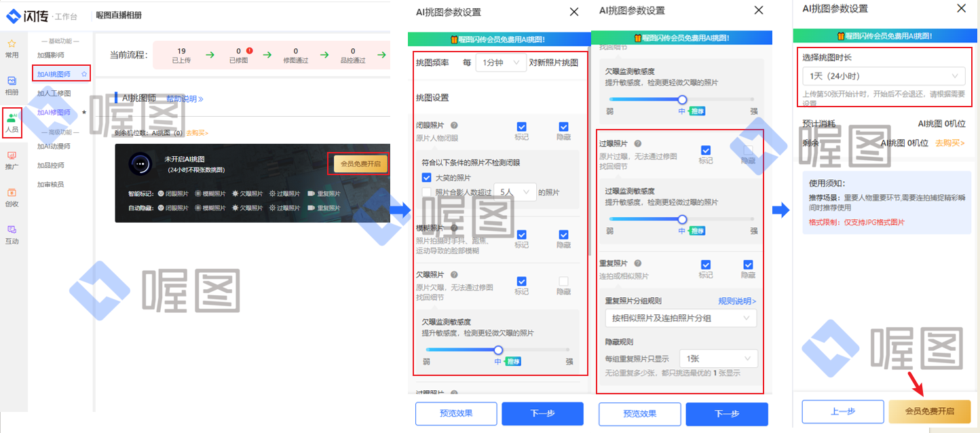Click the 上一步 button

842,411
